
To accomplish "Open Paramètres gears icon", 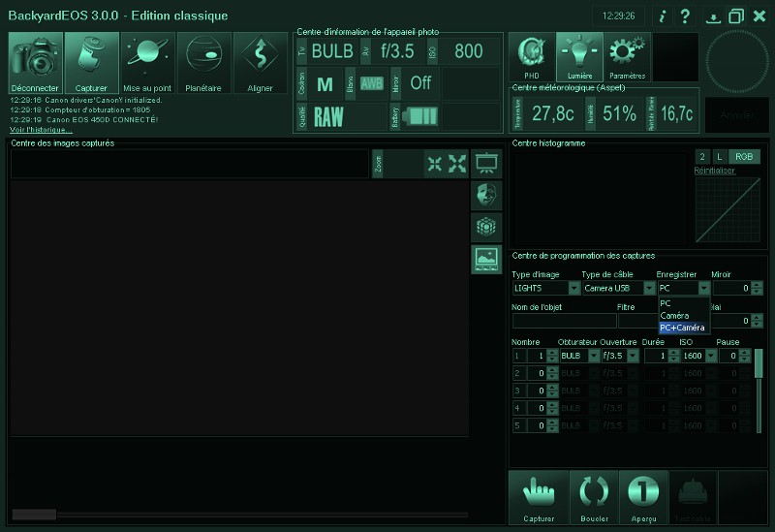I will 627,57.
